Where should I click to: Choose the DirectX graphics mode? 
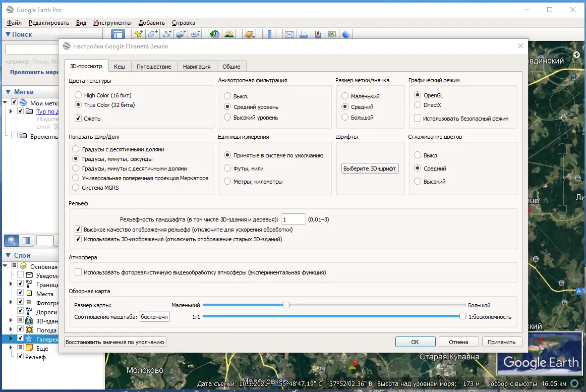pyautogui.click(x=418, y=105)
